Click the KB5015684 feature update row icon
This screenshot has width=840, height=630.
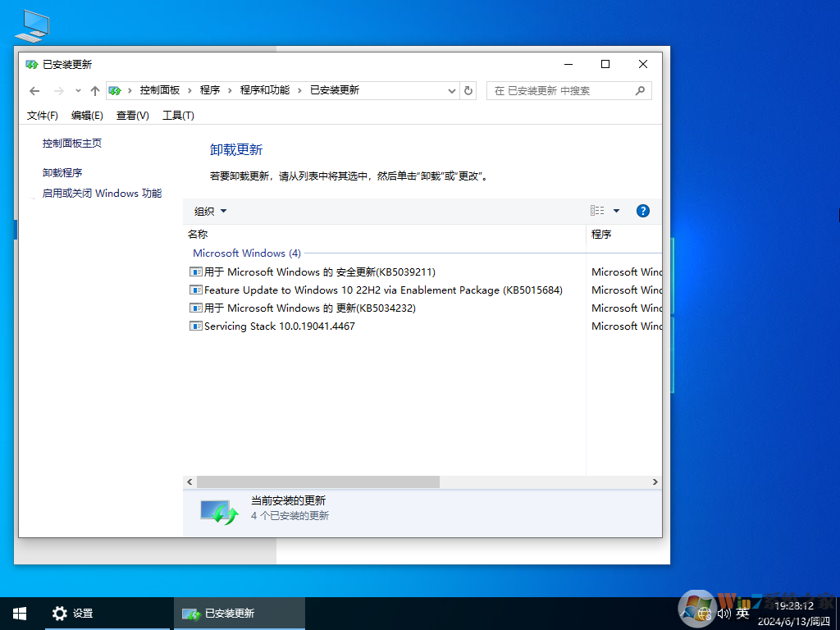pyautogui.click(x=195, y=290)
